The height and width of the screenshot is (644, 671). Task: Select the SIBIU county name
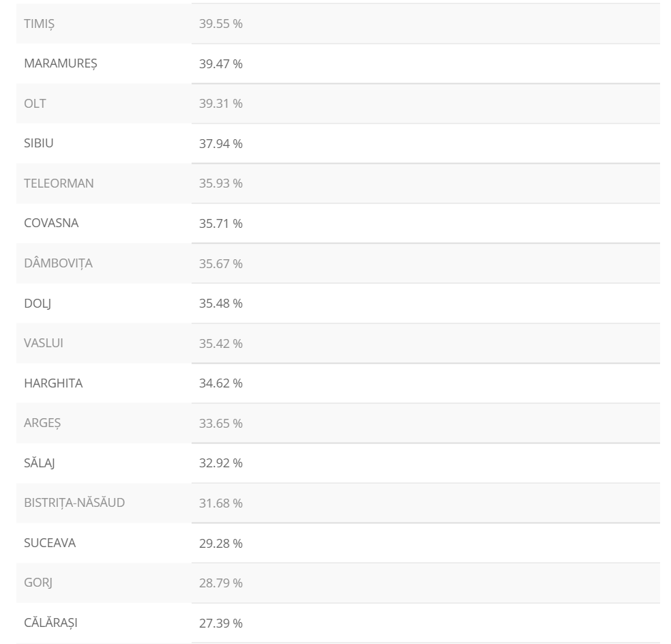[x=39, y=143]
